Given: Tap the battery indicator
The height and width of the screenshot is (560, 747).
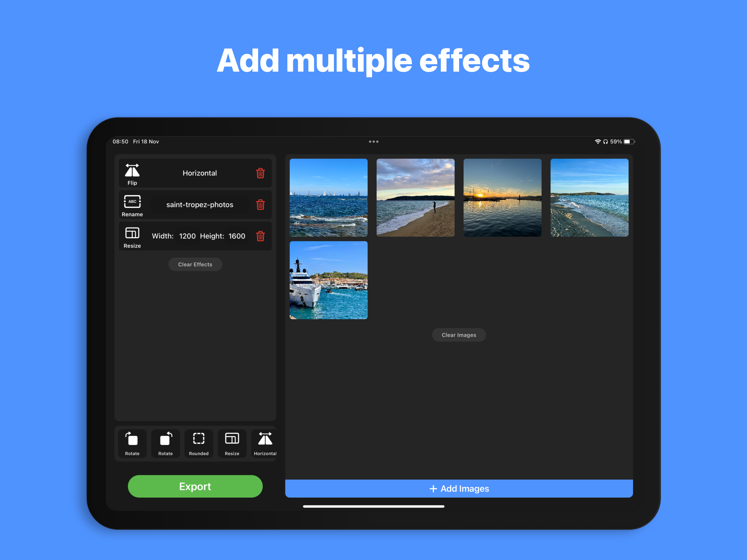Looking at the screenshot, I should click(x=629, y=142).
